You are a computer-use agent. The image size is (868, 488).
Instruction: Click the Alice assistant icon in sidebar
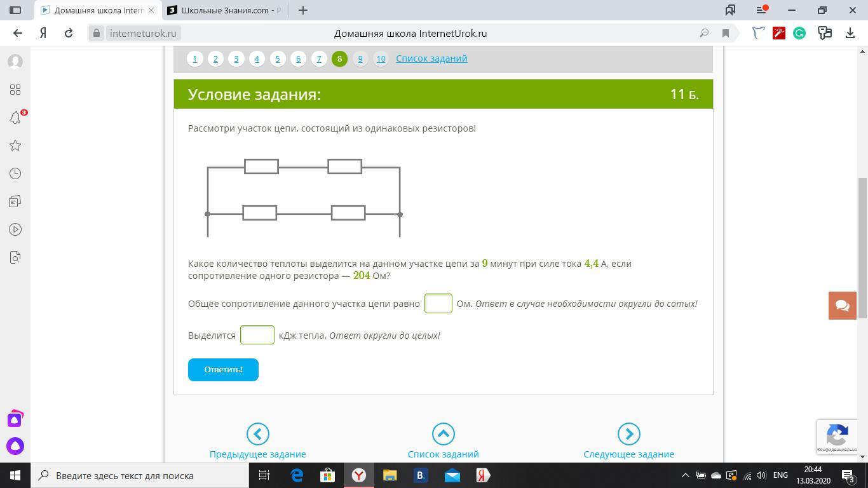click(15, 446)
